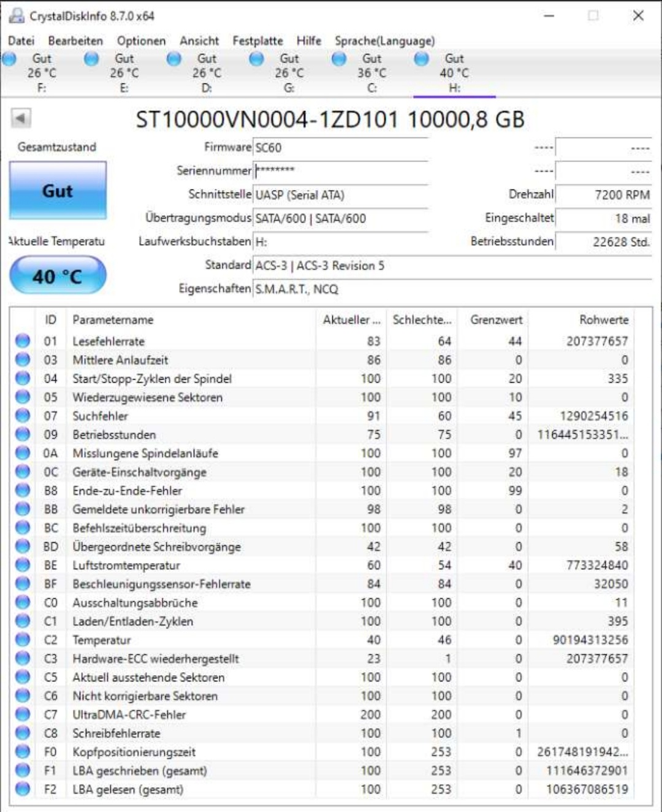The height and width of the screenshot is (812, 662).
Task: Select the Gemeldete unkorrigierbare Fehler row
Action: [323, 509]
